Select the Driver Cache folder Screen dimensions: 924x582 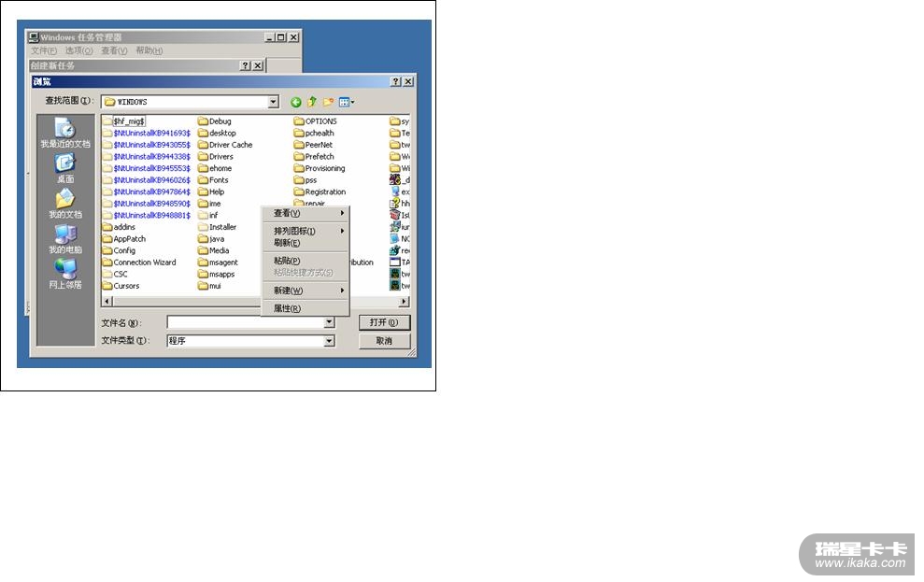pos(225,145)
